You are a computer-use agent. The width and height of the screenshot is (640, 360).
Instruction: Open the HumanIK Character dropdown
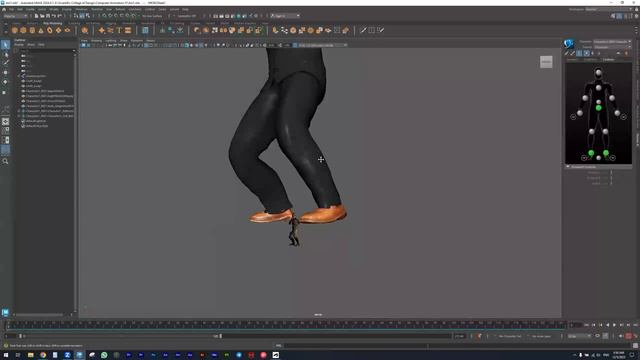tap(612, 42)
